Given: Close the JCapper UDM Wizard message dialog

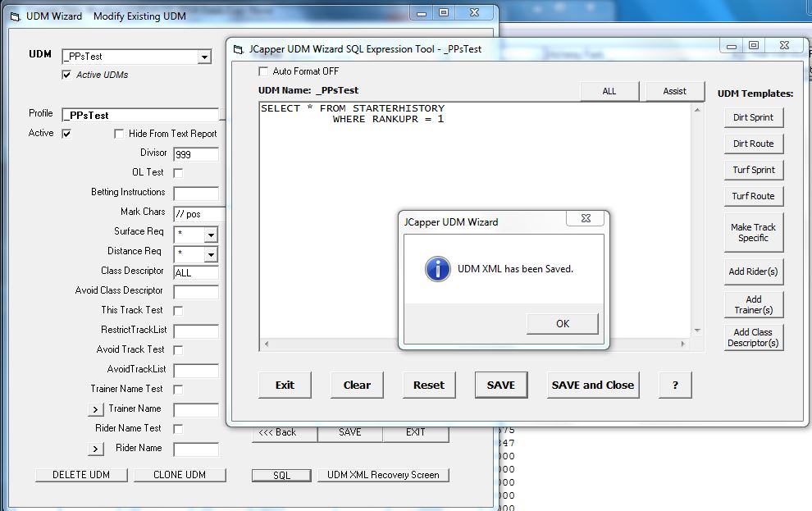Looking at the screenshot, I should [586, 218].
